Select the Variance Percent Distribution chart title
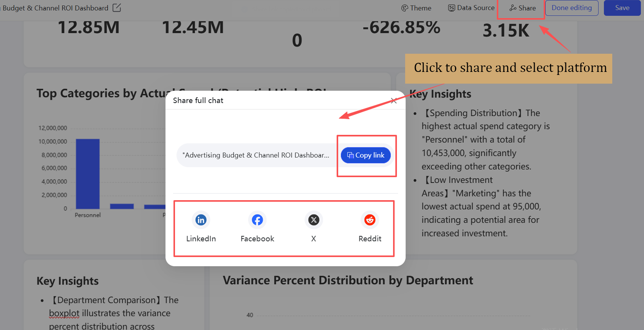This screenshot has width=644, height=330. [x=348, y=280]
